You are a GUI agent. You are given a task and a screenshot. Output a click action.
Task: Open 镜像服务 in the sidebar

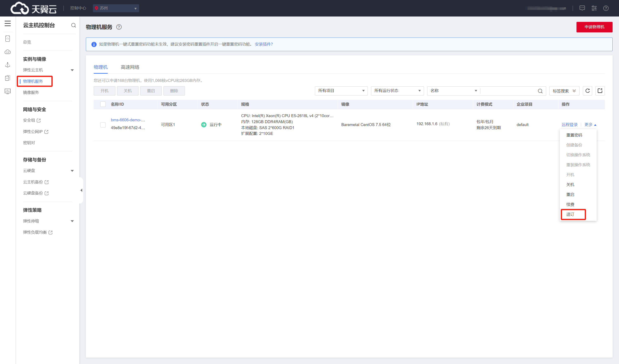click(31, 92)
